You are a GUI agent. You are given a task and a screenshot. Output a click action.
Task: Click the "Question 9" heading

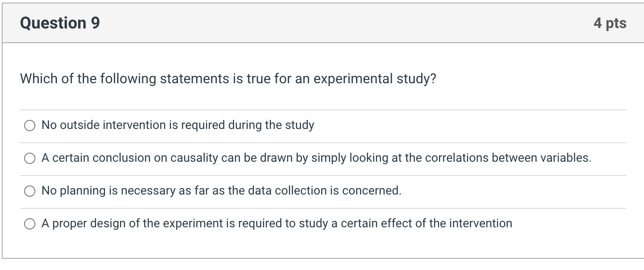[60, 23]
